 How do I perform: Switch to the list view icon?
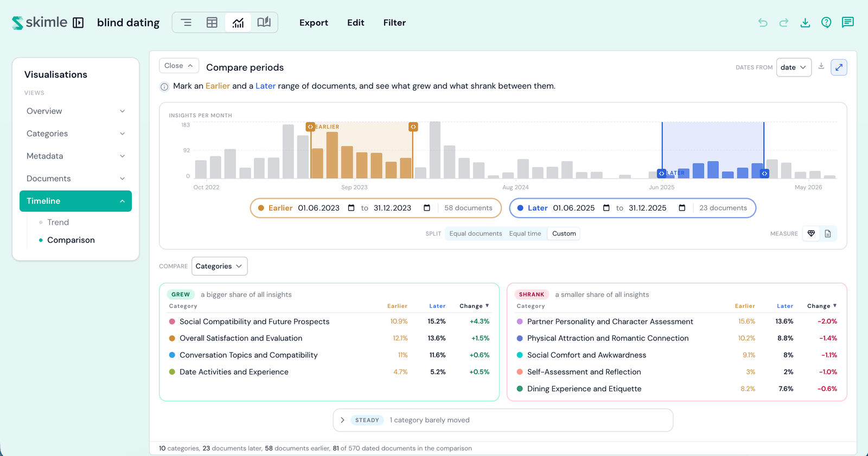[186, 23]
